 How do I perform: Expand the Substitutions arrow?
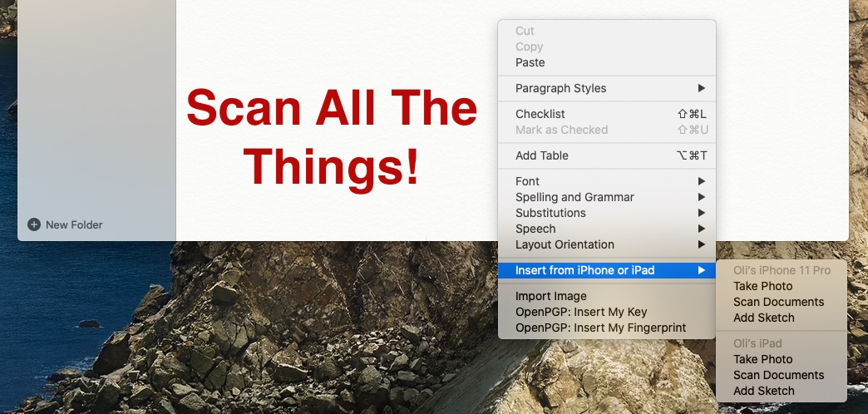point(702,213)
